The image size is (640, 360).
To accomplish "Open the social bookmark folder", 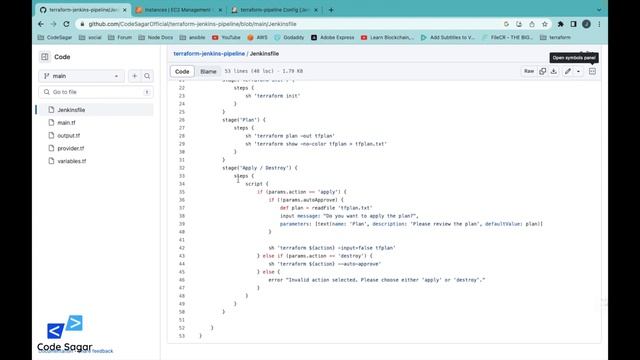I will [90, 37].
